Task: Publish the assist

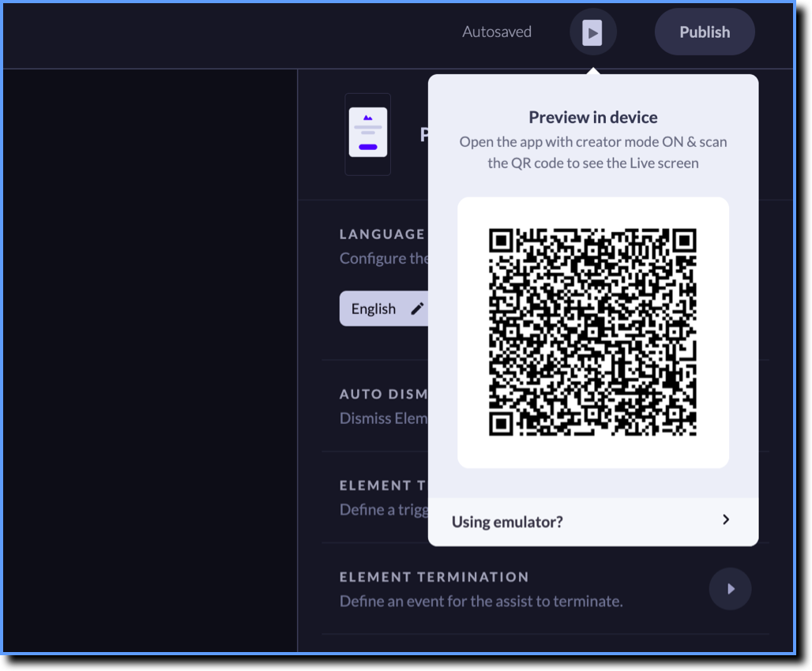Action: click(x=705, y=32)
